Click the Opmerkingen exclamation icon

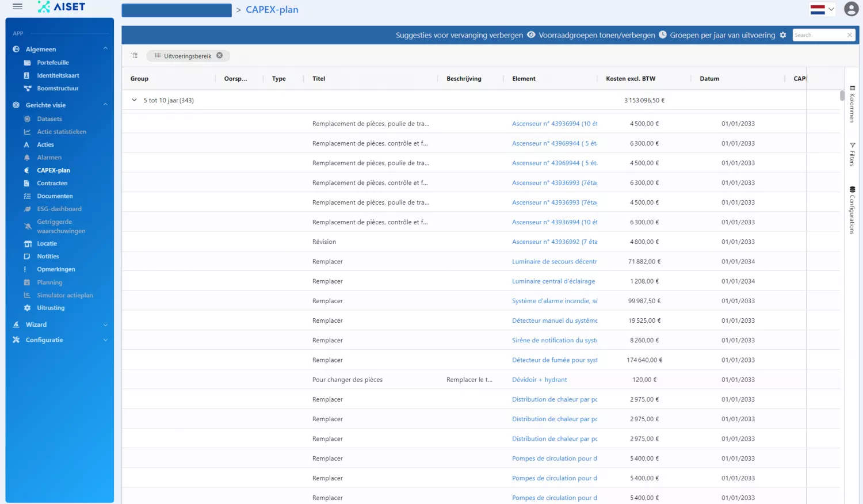point(25,269)
